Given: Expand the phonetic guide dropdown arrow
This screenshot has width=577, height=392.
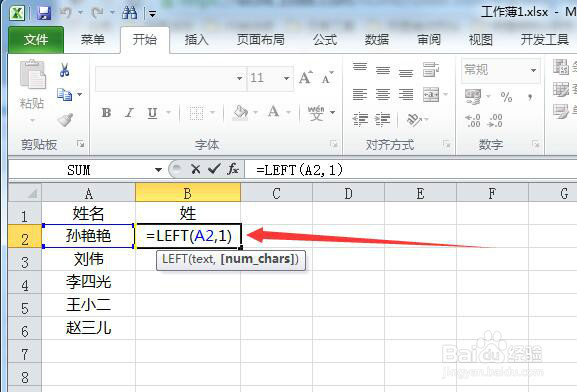Looking at the screenshot, I should pos(333,112).
